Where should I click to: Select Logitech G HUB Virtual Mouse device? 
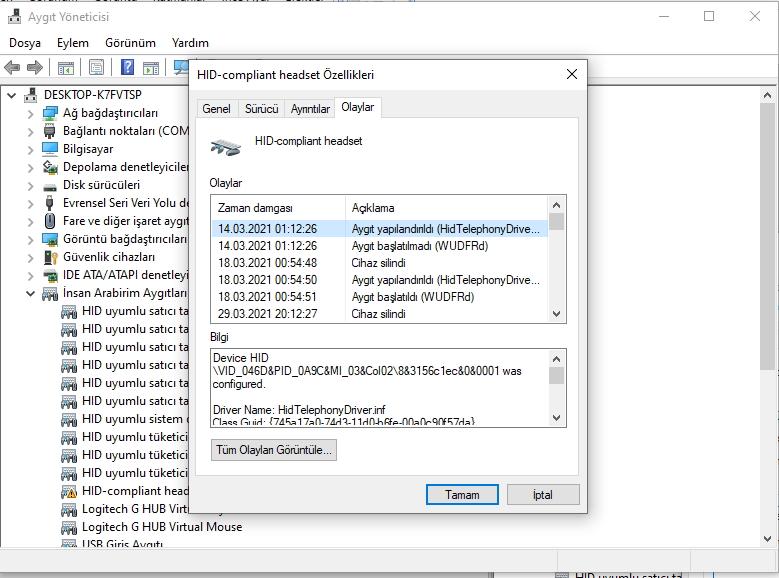coord(161,527)
